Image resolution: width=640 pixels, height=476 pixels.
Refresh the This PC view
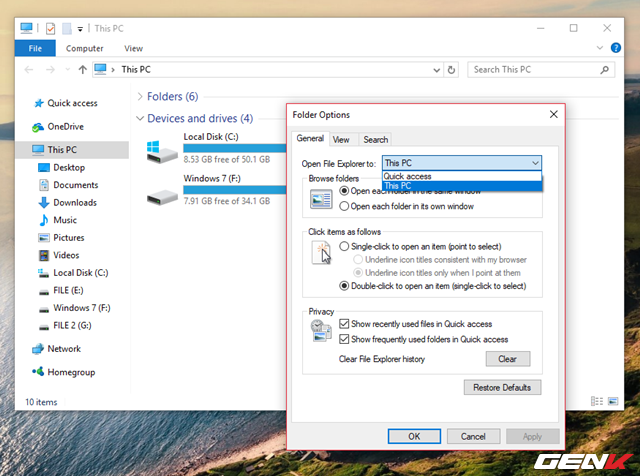point(451,70)
